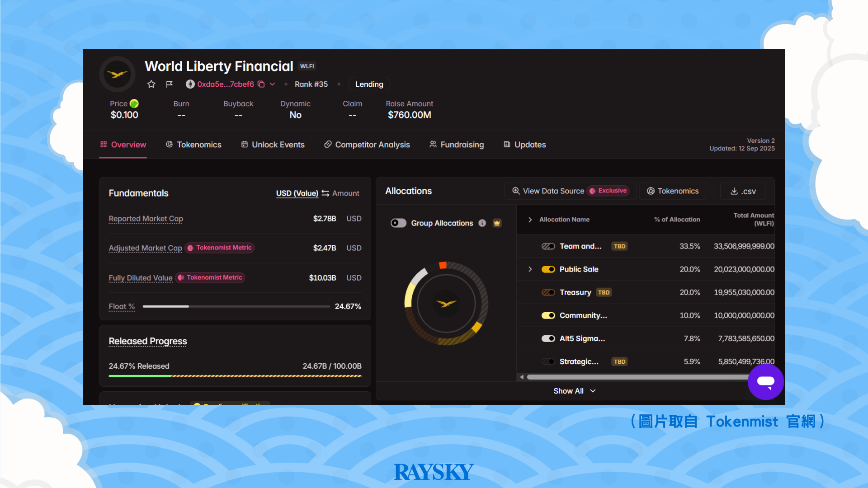Toggle Team and... allocation visibility

(548, 246)
